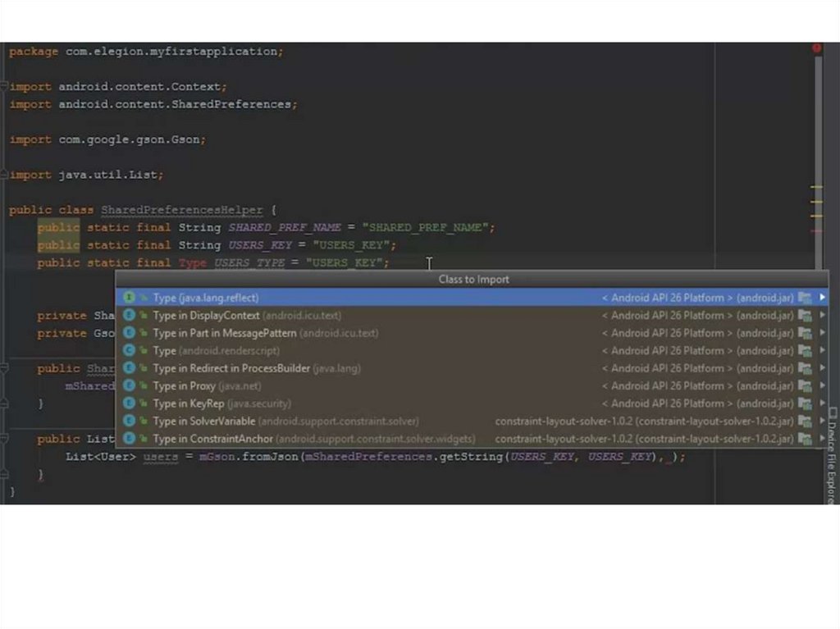840x629 pixels.
Task: Click library icon on KeyRep row
Action: [x=805, y=403]
